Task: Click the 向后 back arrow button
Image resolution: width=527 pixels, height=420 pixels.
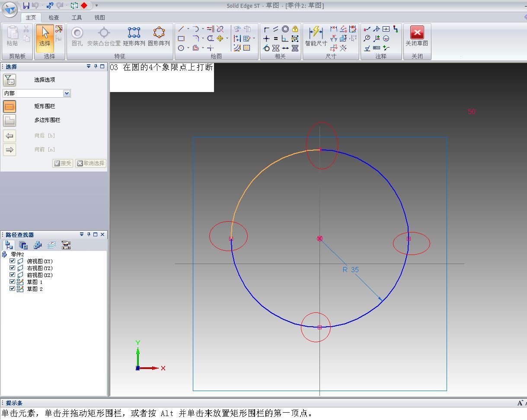Action: 10,136
